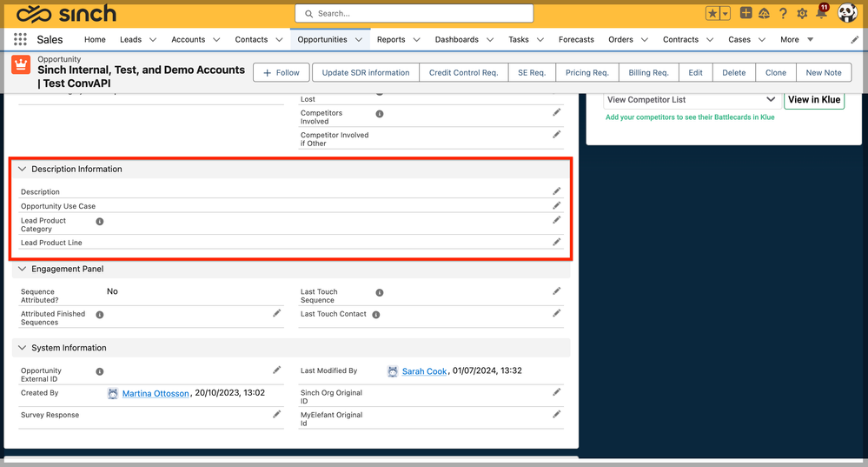Click the Sinch logo
The image size is (868, 467).
(x=66, y=14)
